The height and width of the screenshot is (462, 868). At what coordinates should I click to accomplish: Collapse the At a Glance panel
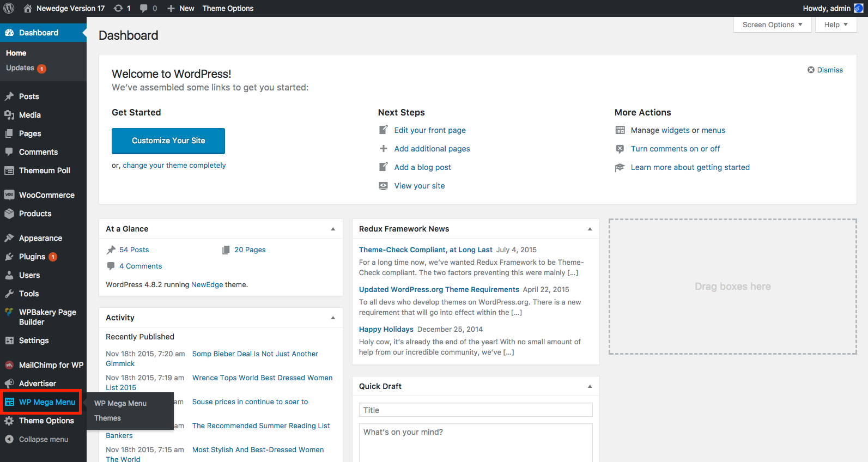(x=333, y=229)
